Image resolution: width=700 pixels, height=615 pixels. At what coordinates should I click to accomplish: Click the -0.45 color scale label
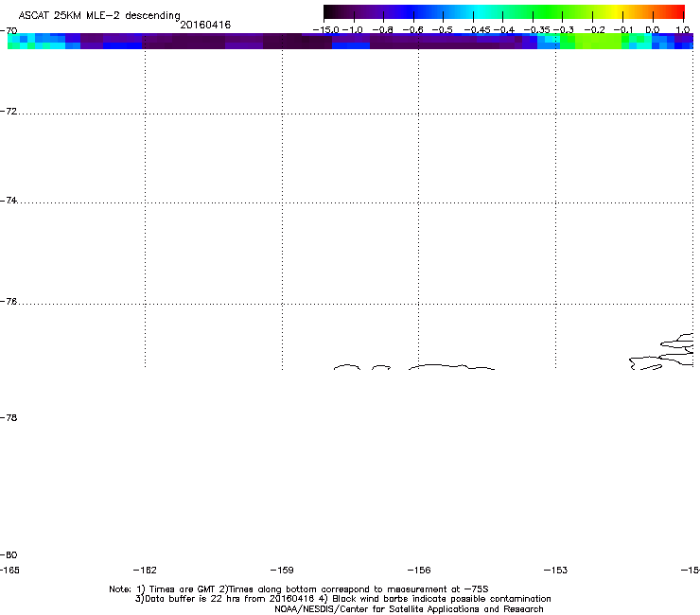coord(478,30)
